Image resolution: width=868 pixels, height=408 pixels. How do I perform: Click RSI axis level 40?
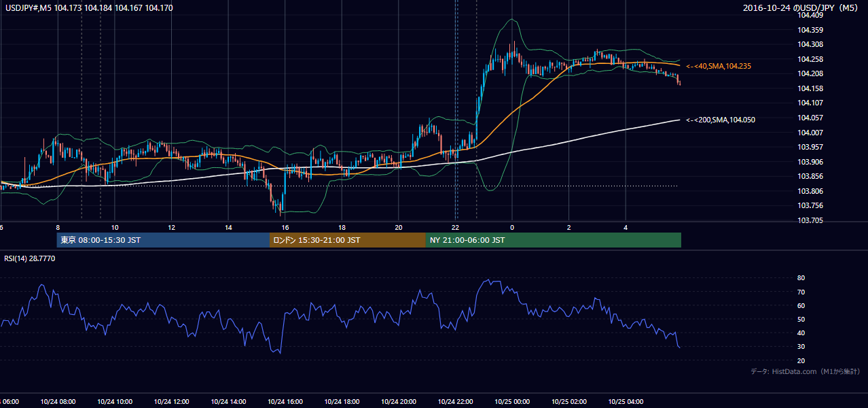coord(801,333)
